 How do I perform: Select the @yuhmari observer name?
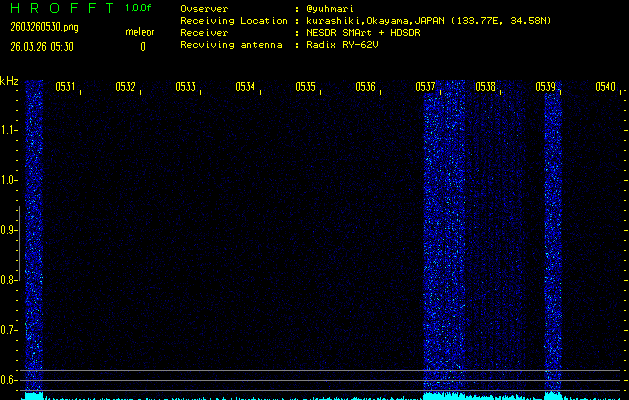pos(334,8)
